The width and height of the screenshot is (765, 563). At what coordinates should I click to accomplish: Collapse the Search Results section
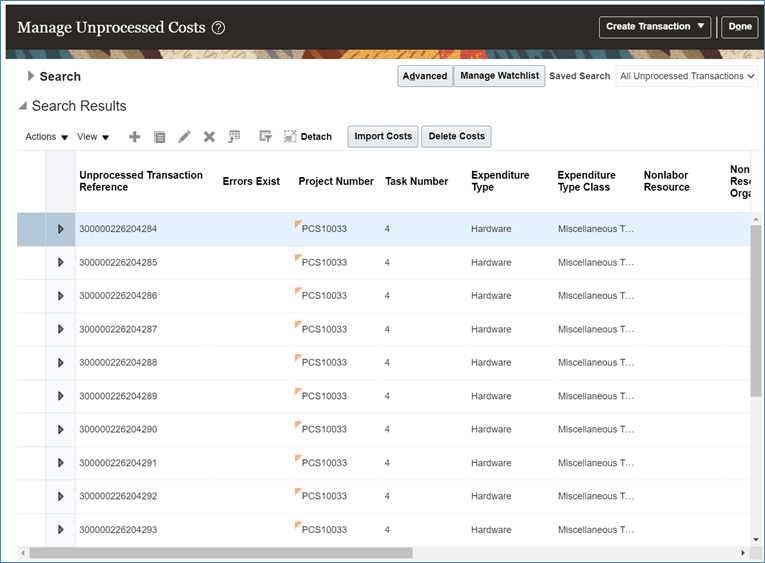coord(22,106)
